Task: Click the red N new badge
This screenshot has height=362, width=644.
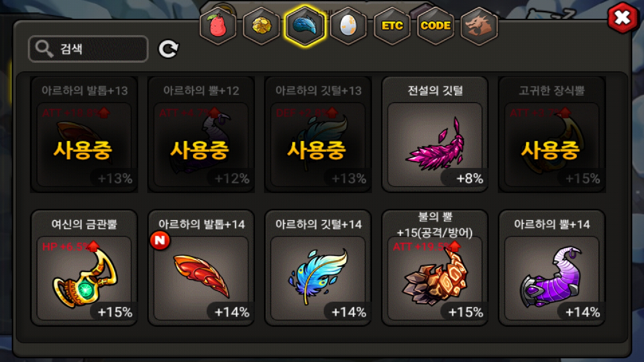Action: point(160,240)
